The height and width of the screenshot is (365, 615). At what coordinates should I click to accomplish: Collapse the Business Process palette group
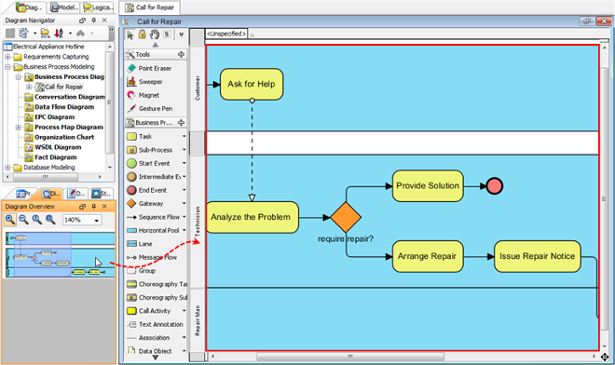[x=181, y=123]
